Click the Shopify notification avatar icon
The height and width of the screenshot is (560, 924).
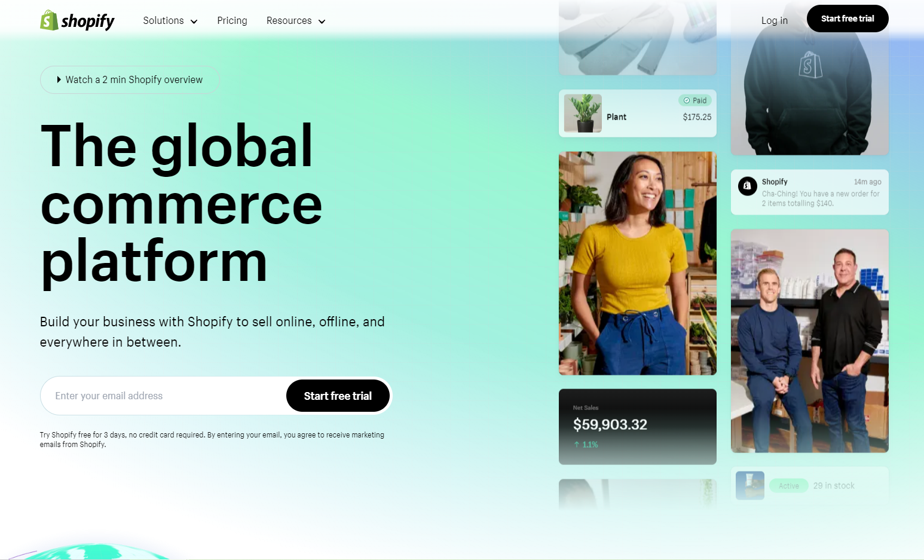(747, 186)
